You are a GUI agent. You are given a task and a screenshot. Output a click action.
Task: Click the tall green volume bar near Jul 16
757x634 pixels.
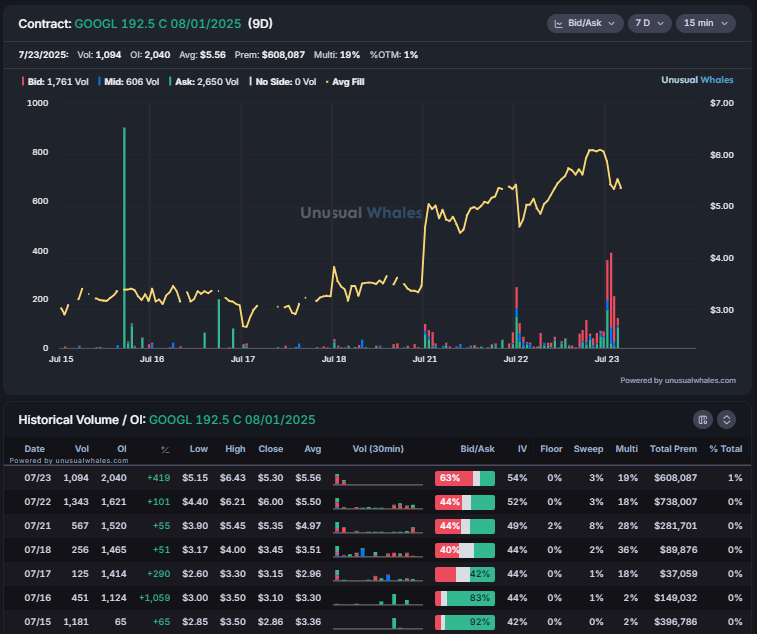tap(125, 238)
